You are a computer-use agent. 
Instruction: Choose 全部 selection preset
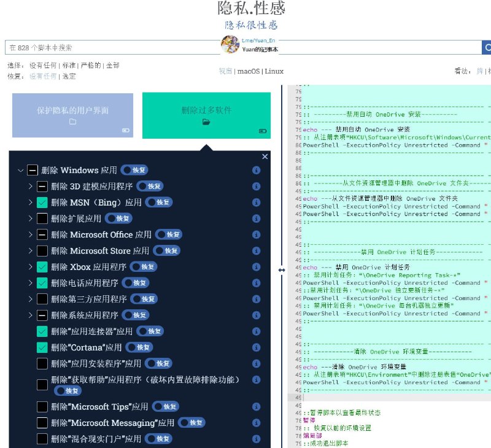pos(113,65)
